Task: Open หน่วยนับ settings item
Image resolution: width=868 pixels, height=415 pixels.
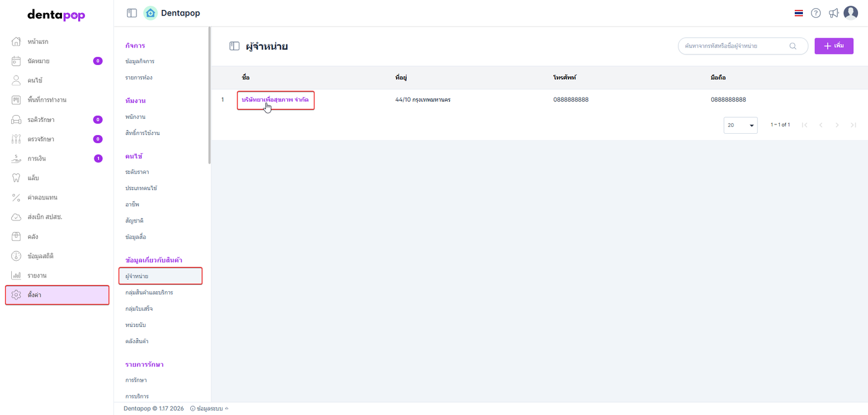Action: point(135,325)
